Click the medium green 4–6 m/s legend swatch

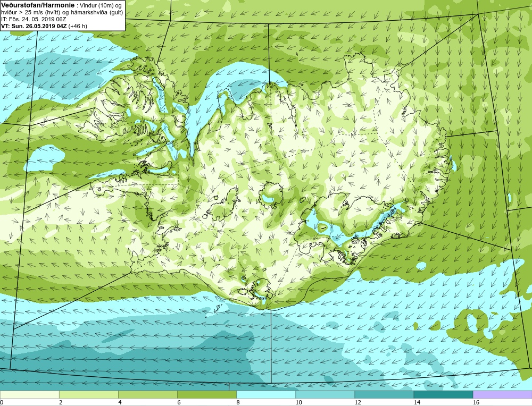coord(147,394)
